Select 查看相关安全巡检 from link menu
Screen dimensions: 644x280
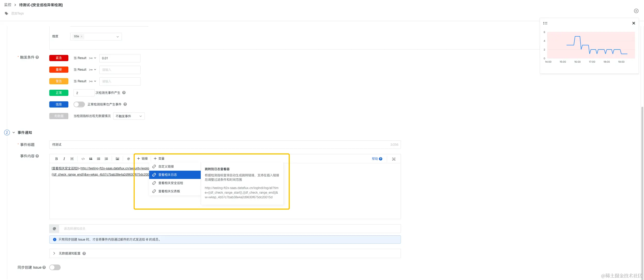tap(171, 183)
